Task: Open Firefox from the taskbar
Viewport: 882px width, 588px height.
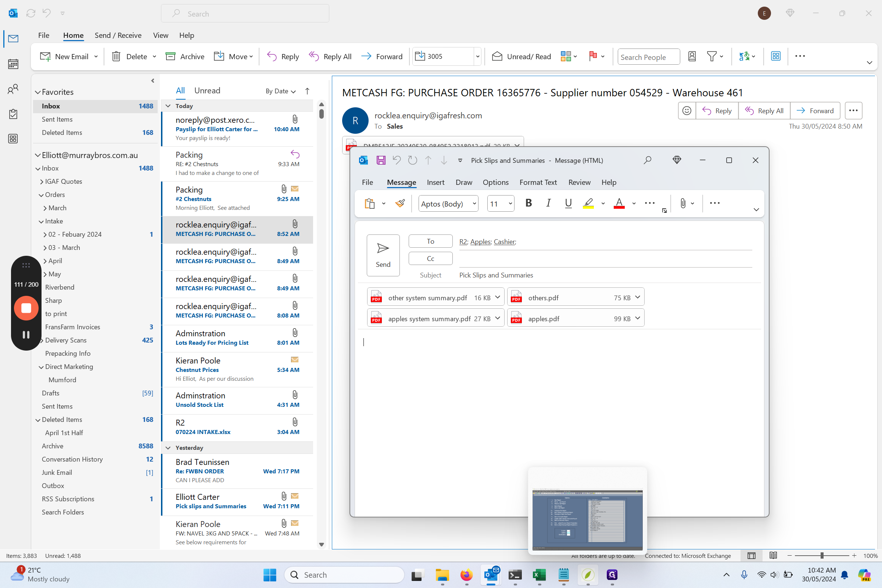Action: pyautogui.click(x=466, y=575)
